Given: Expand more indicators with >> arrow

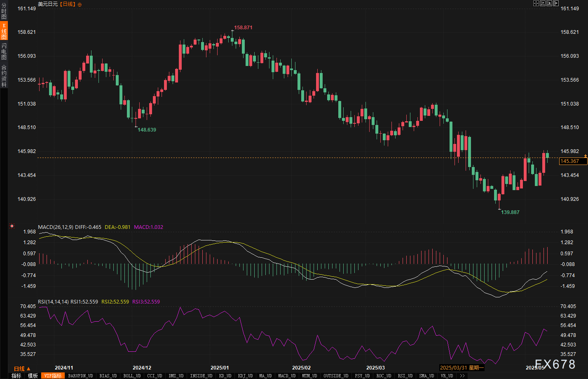Looking at the screenshot, I should [x=462, y=376].
